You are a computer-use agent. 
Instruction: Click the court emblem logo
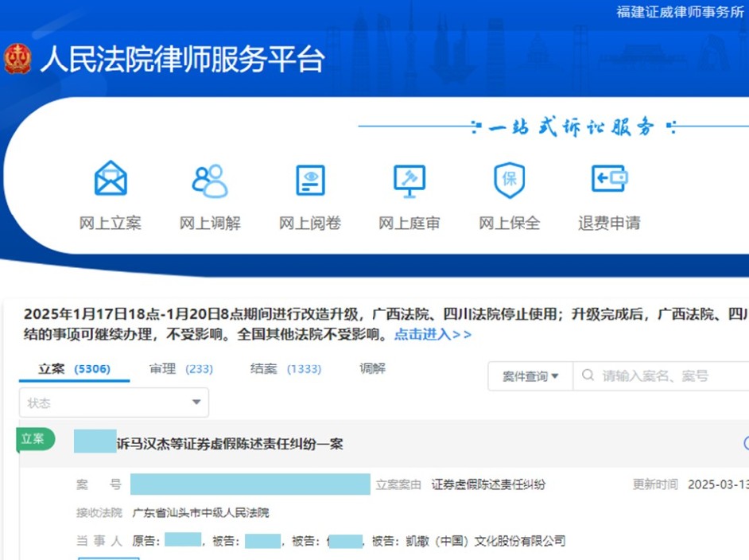(x=17, y=59)
